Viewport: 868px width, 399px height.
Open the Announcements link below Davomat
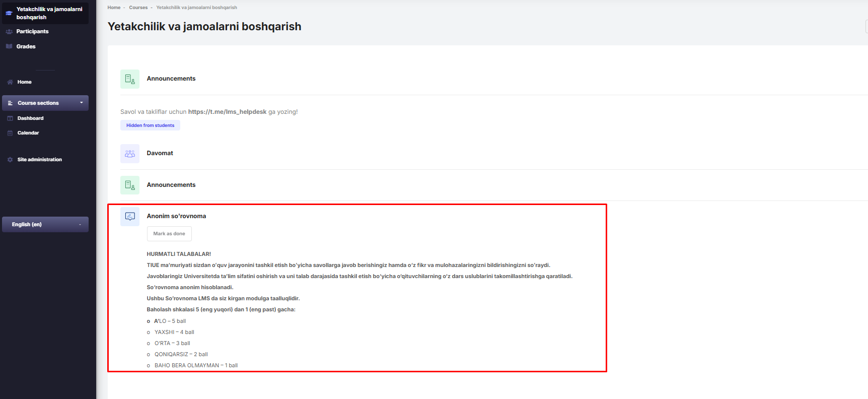pyautogui.click(x=171, y=185)
